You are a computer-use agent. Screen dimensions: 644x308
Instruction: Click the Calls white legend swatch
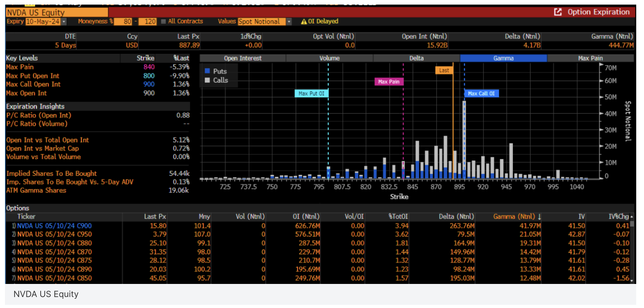click(x=207, y=80)
